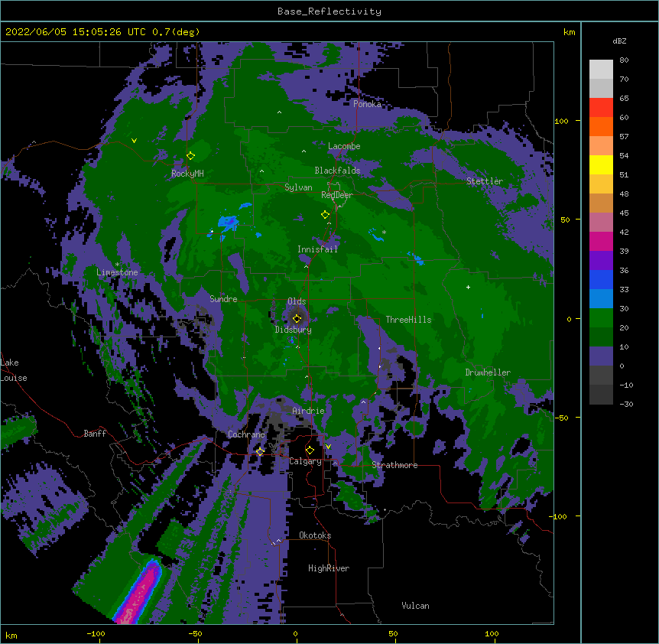
Task: Click the yellow V marker northwest of RockyMH
Action: coord(134,141)
